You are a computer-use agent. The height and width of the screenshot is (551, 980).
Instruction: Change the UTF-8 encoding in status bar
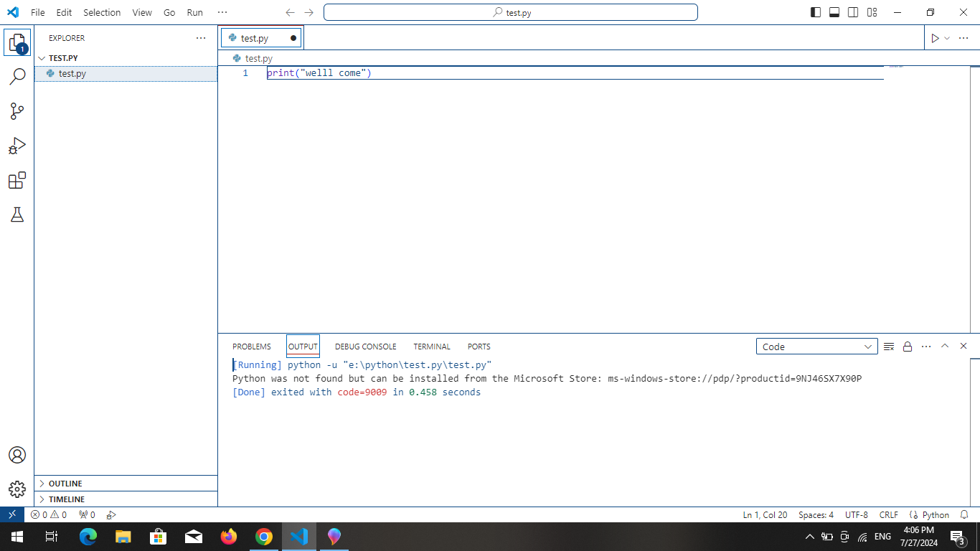[x=857, y=514]
